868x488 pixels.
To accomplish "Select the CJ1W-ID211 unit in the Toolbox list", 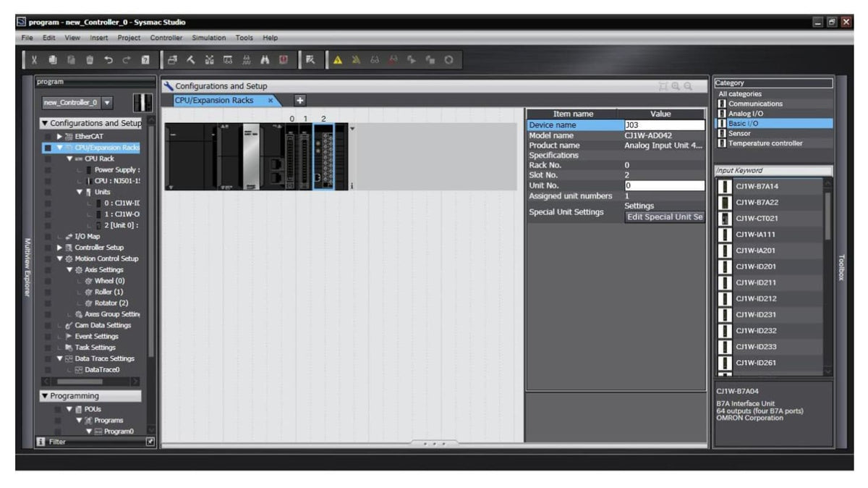I will point(770,282).
